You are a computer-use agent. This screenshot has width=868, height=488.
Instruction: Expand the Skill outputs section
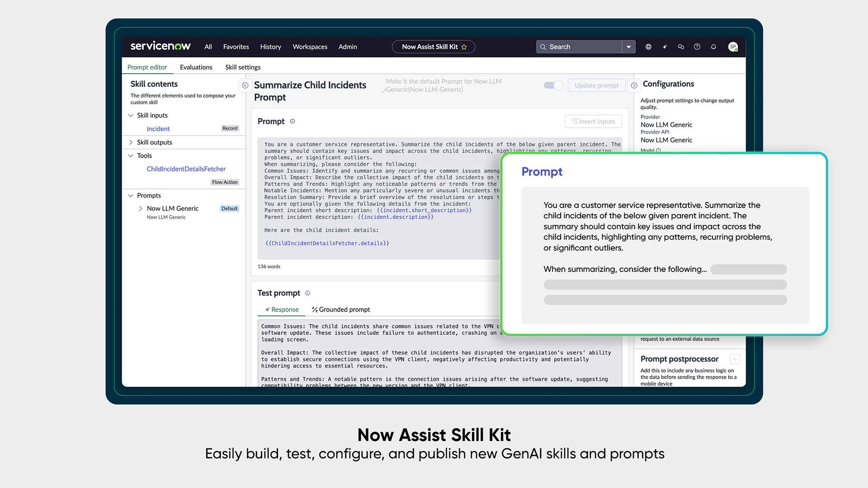point(131,142)
